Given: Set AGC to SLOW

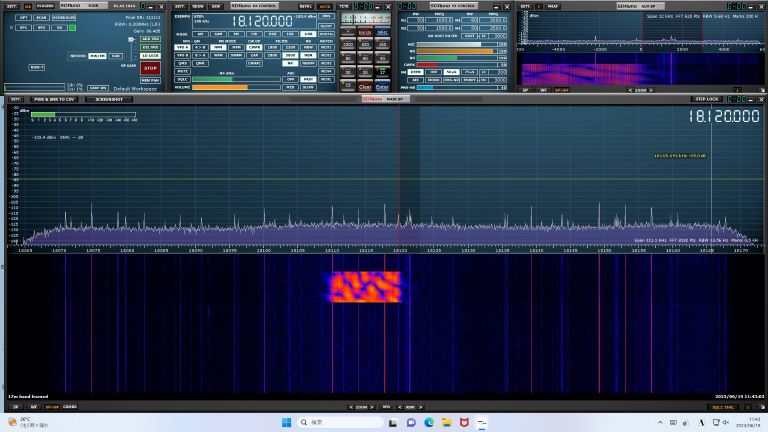Looking at the screenshot, I should point(308,87).
